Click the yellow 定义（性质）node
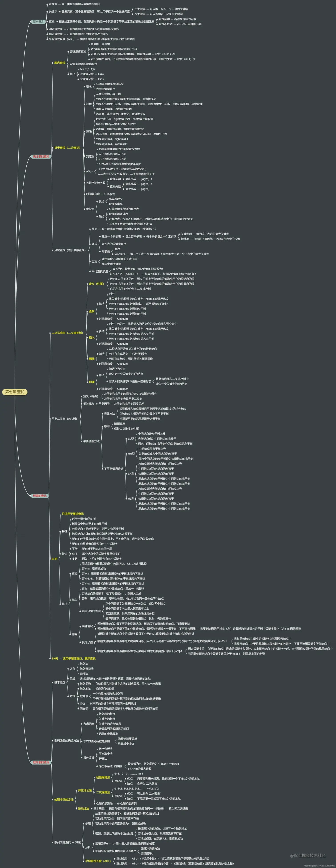336x868 pixels. pyautogui.click(x=97, y=284)
